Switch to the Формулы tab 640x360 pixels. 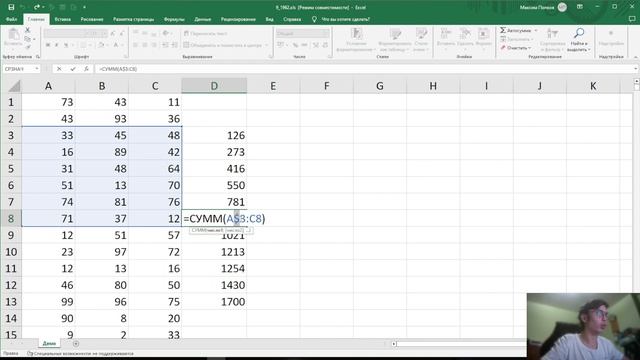[x=174, y=19]
